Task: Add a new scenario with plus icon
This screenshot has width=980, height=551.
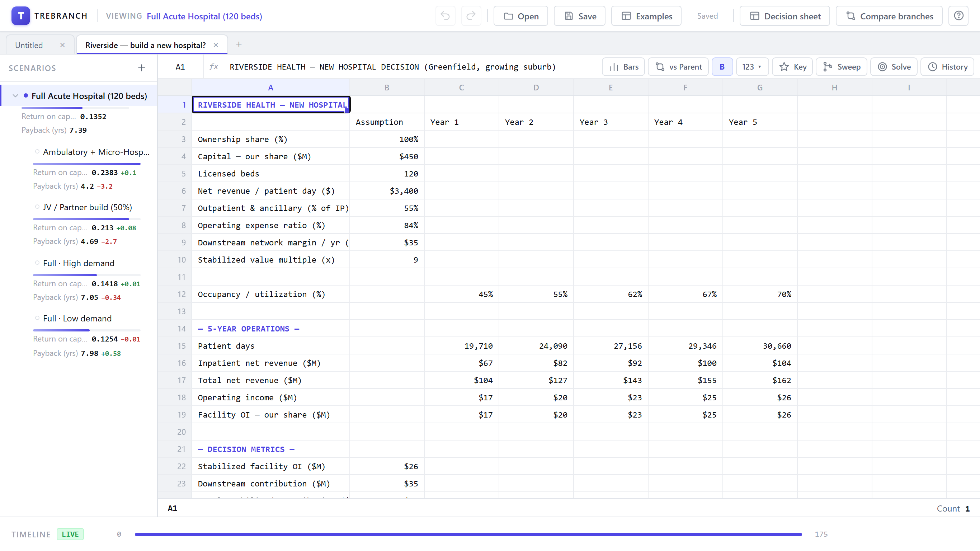Action: click(142, 68)
